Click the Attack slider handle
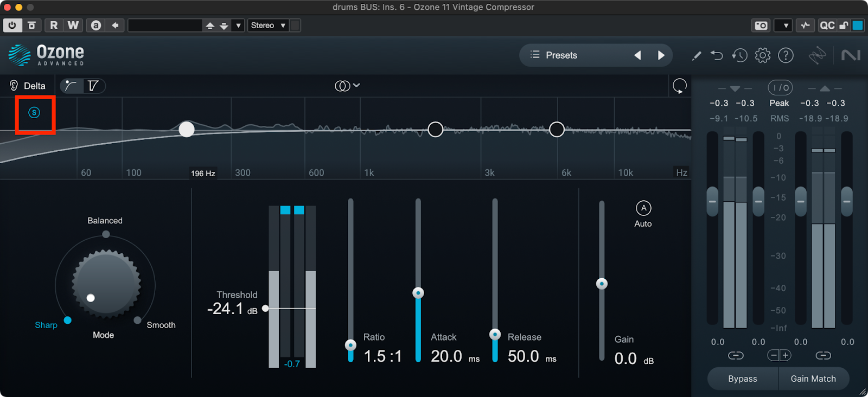The width and height of the screenshot is (868, 397). pyautogui.click(x=418, y=293)
